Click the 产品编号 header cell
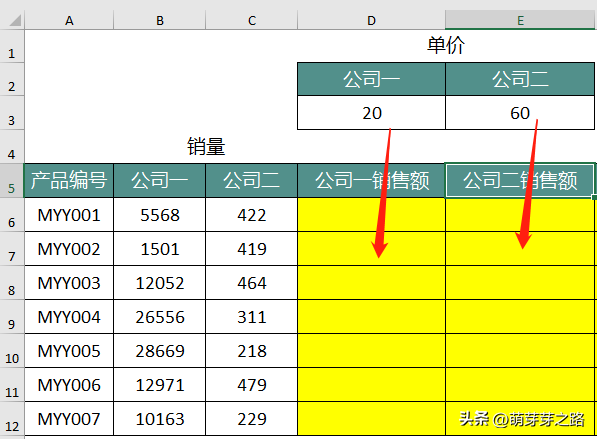597x439 pixels. point(69,181)
